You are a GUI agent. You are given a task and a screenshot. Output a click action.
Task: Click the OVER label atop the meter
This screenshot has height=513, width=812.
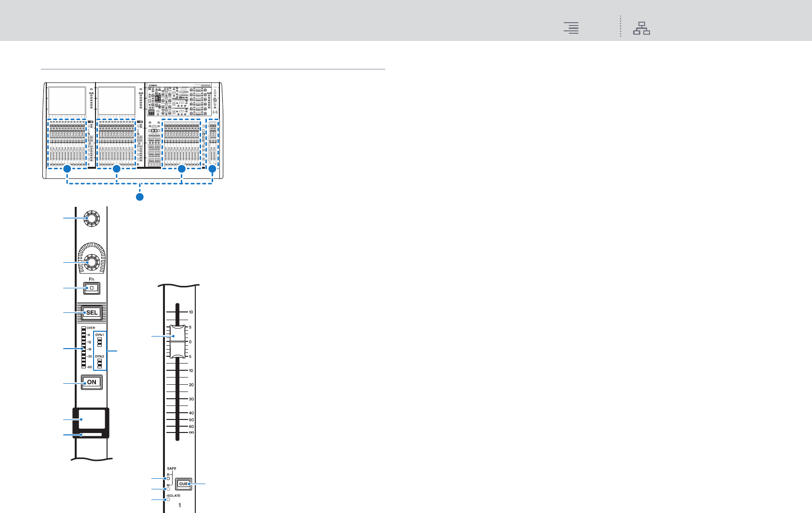click(91, 328)
